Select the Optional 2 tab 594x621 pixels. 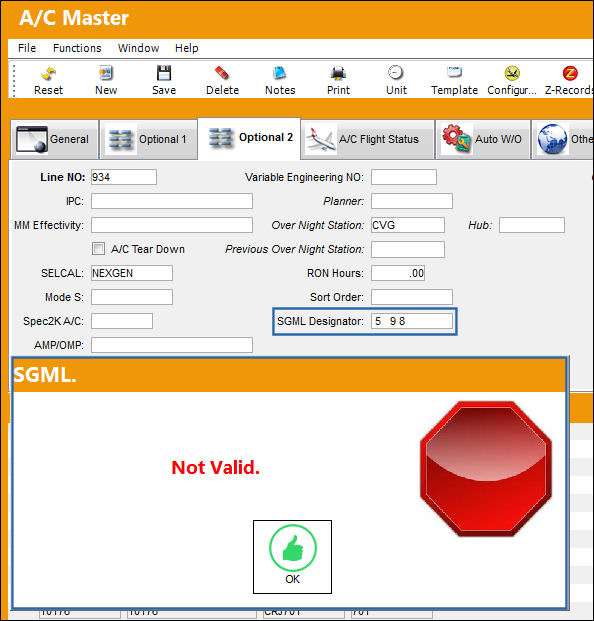(x=249, y=138)
